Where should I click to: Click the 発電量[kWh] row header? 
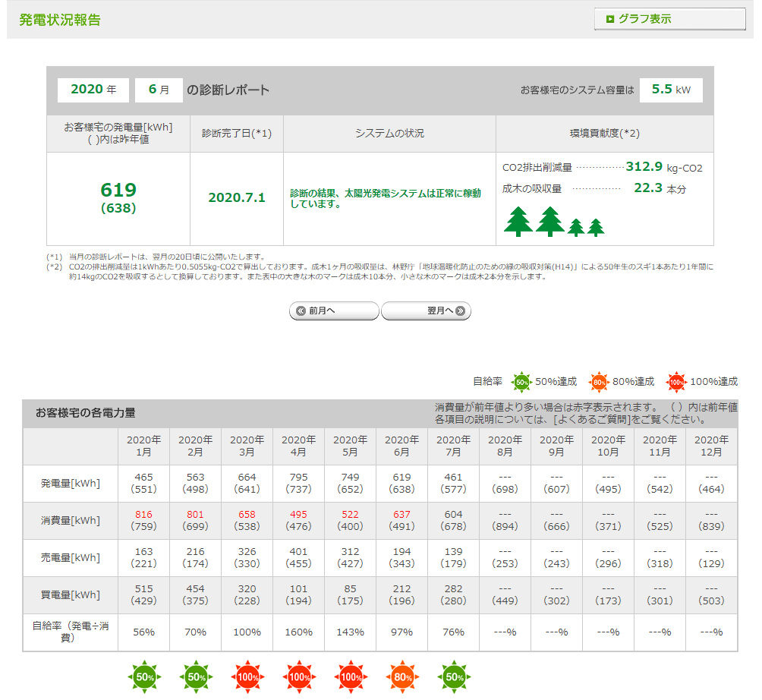[x=70, y=484]
